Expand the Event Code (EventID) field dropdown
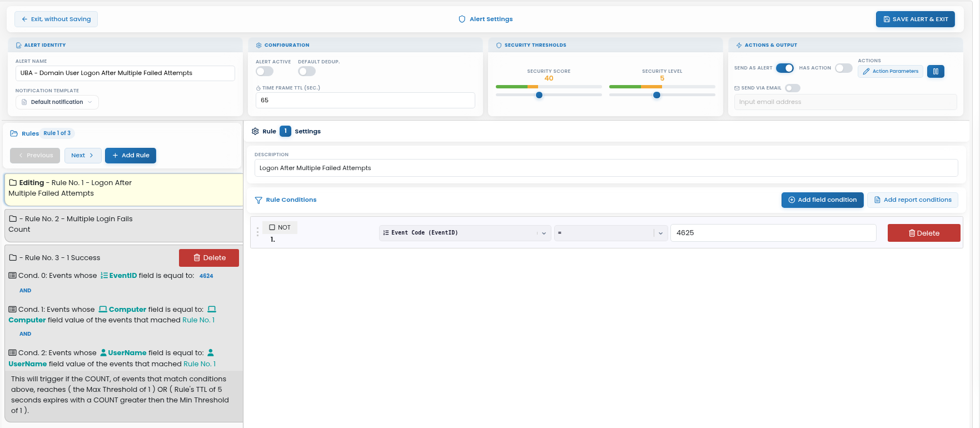Image resolution: width=980 pixels, height=428 pixels. (x=465, y=233)
